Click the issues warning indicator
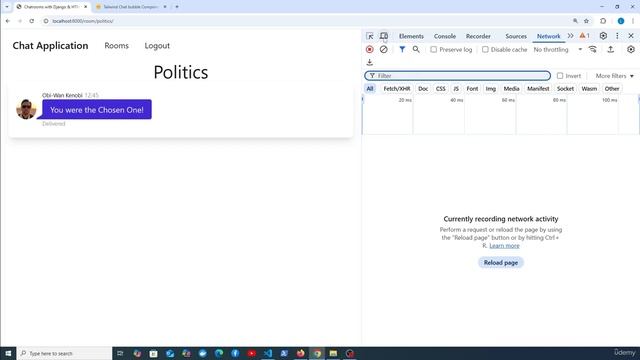Screen dimensions: 640x360 coord(584,36)
